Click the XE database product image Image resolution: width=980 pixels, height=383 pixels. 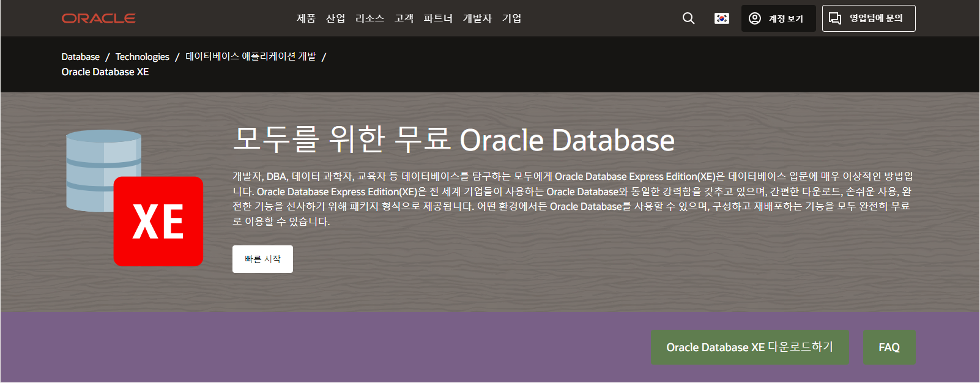click(x=135, y=198)
